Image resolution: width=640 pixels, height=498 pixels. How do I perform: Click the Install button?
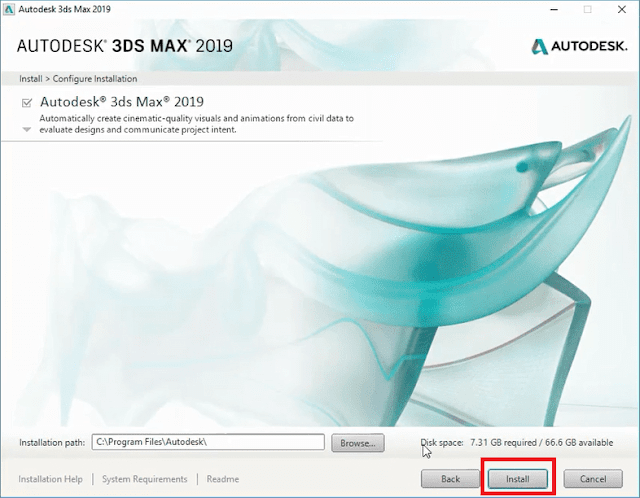pyautogui.click(x=518, y=478)
